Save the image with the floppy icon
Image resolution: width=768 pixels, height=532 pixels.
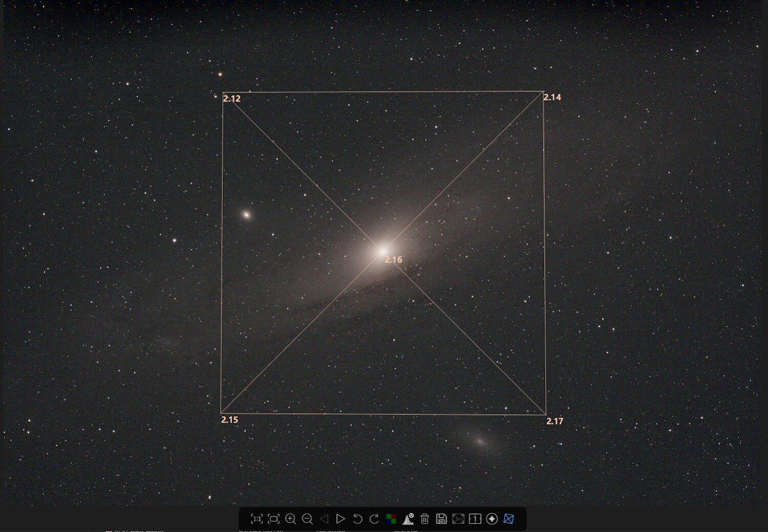441,519
